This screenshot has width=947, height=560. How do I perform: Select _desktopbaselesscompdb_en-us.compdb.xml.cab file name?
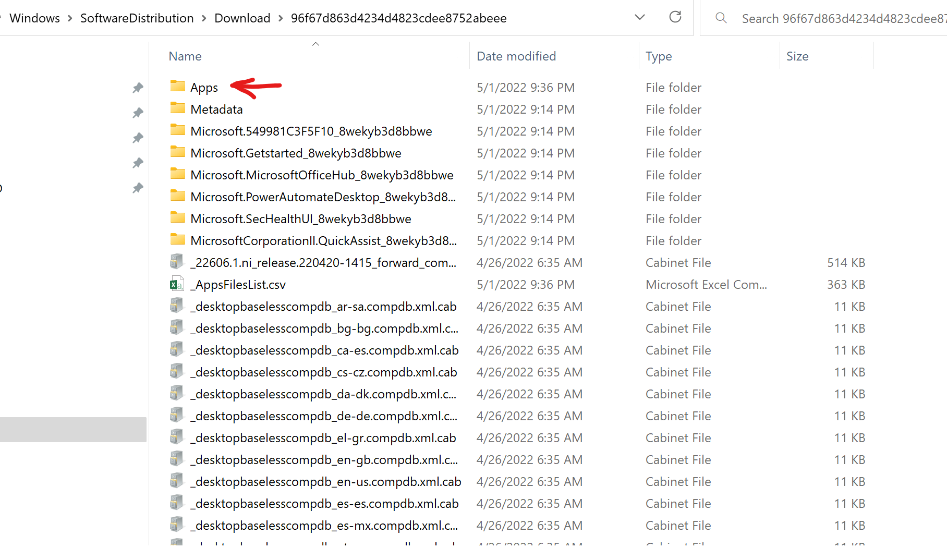[x=325, y=482]
